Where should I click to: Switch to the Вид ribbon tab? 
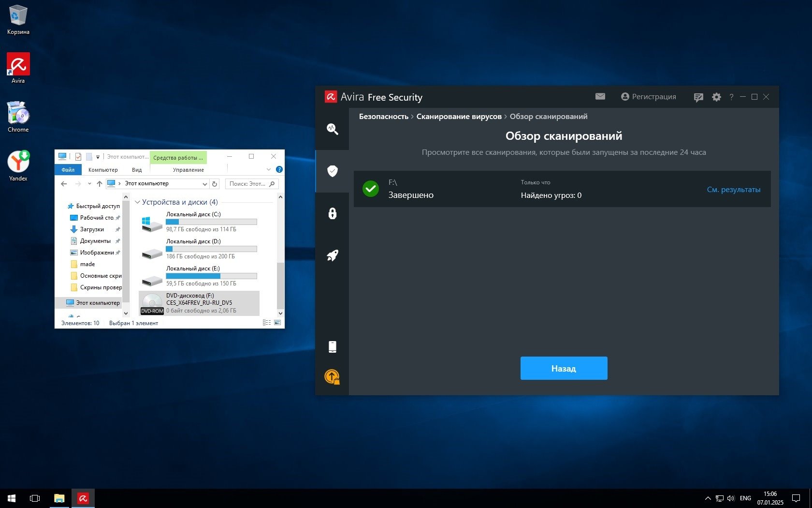[137, 170]
